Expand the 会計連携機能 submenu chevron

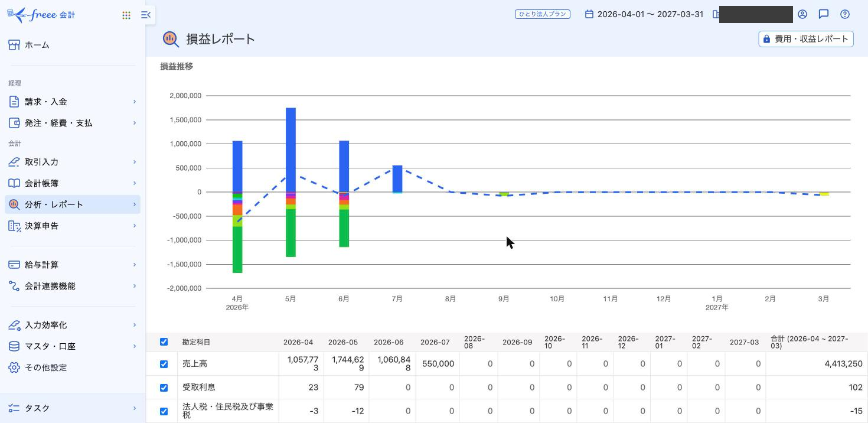(x=134, y=286)
